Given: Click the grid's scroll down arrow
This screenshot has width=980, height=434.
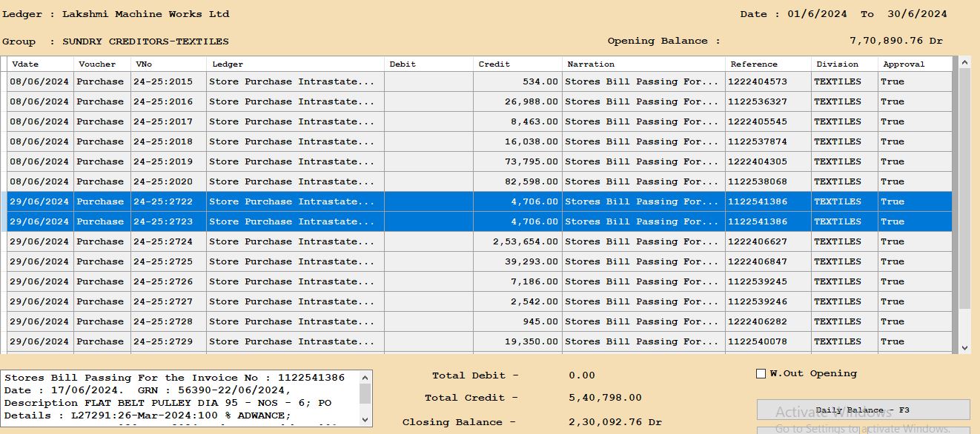Looking at the screenshot, I should (964, 347).
